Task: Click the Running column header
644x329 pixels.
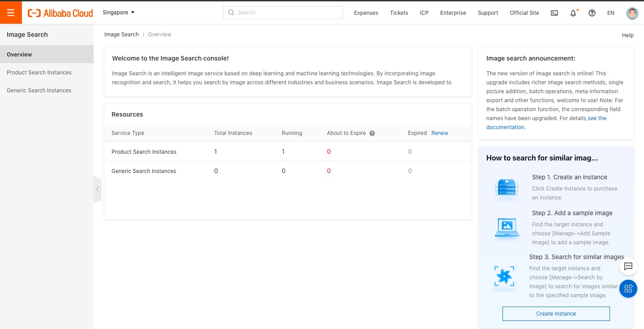Action: tap(292, 133)
